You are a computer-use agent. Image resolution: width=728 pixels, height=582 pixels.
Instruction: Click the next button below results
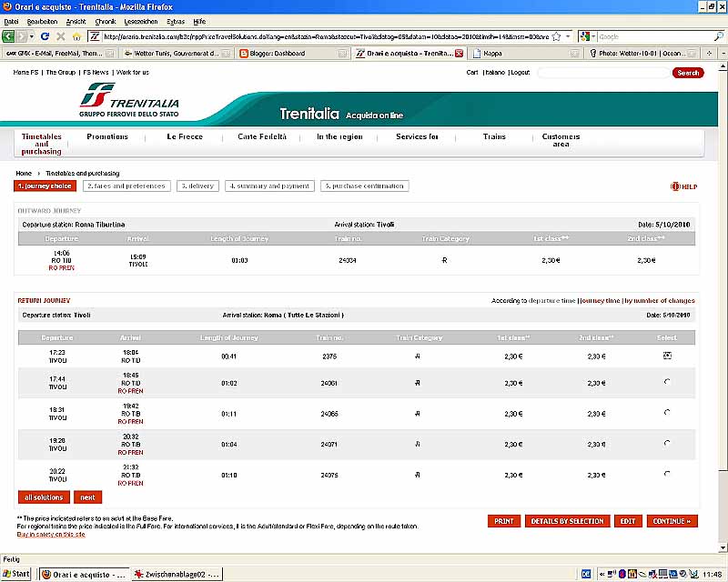pyautogui.click(x=87, y=497)
